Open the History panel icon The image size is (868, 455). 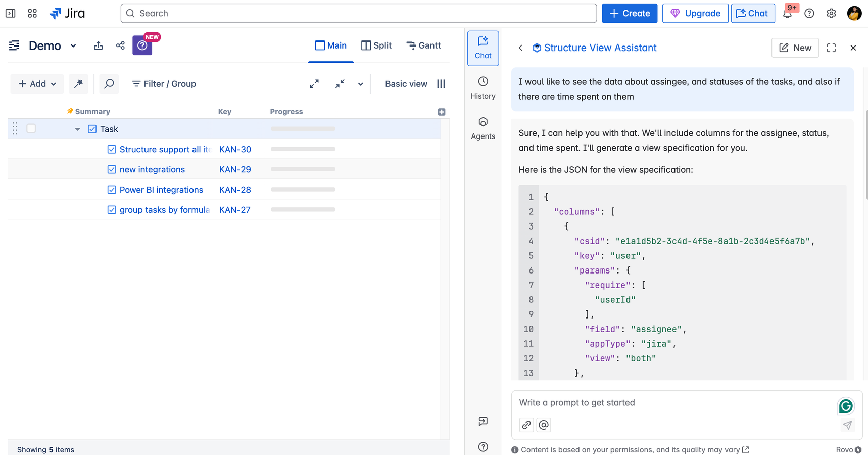[x=483, y=88]
